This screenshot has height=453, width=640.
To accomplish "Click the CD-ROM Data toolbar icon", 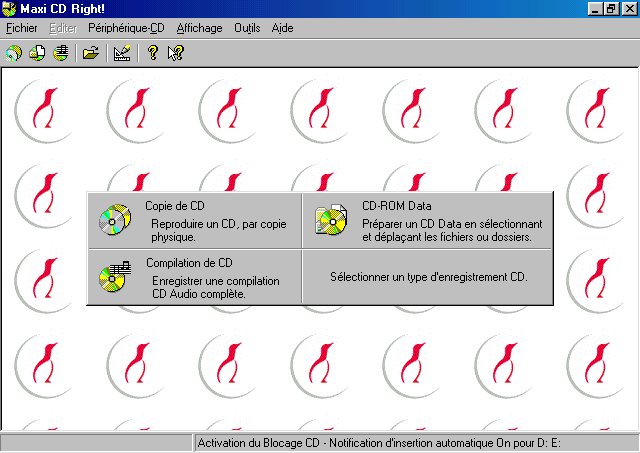I will pyautogui.click(x=37, y=53).
